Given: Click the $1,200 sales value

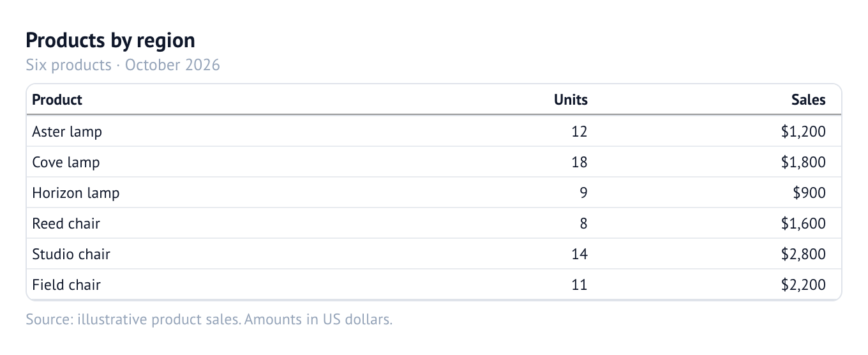Looking at the screenshot, I should click(803, 132).
